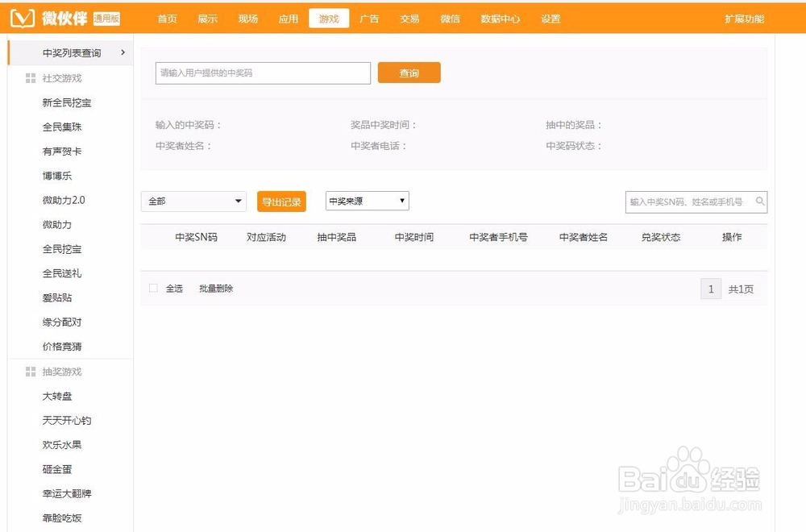Expand 中奖列表查询 via its arrow

click(123, 52)
